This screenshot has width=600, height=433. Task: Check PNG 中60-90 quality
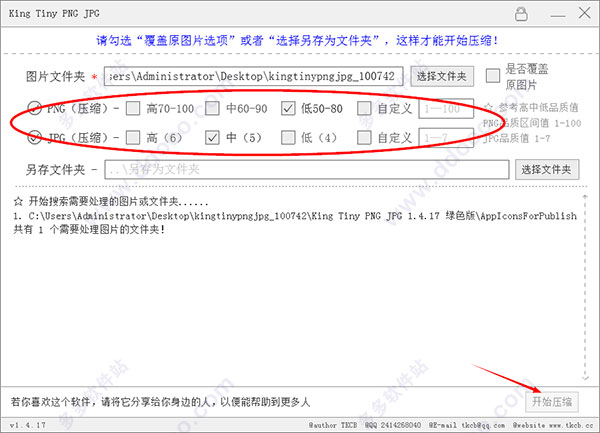[x=212, y=109]
